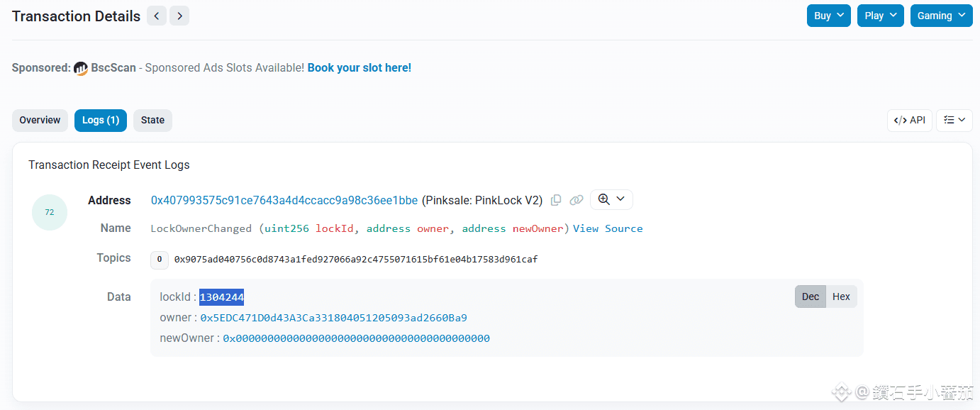Expand the Gaming dropdown
Image resolution: width=980 pixels, height=410 pixels.
point(941,16)
